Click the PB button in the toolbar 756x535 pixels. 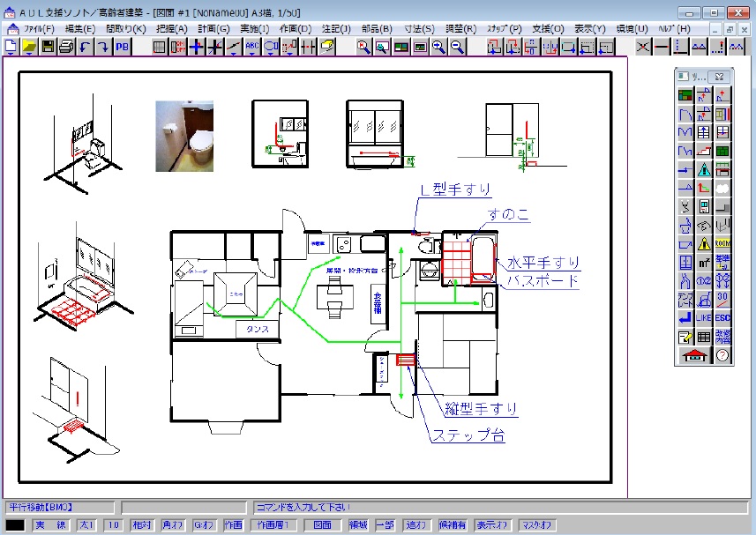(x=122, y=47)
